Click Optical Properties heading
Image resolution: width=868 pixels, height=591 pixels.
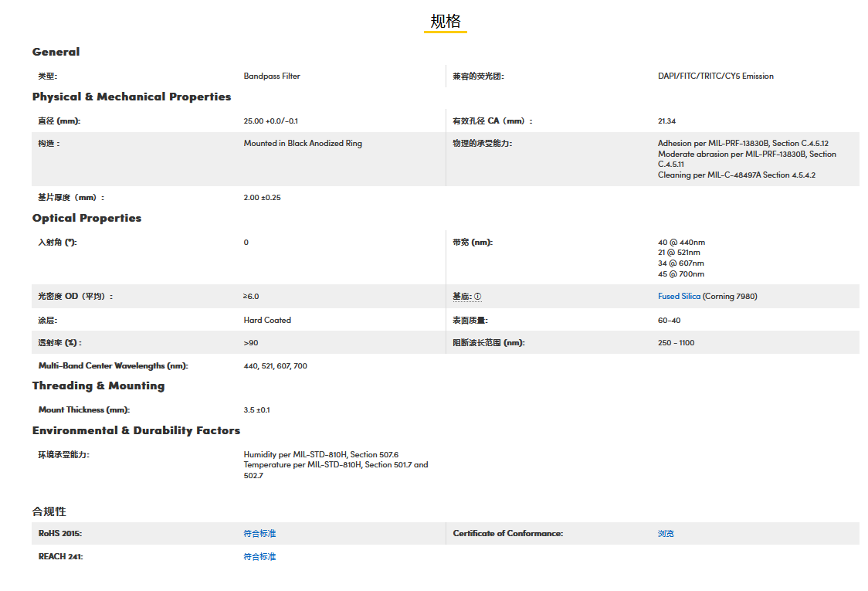click(87, 218)
